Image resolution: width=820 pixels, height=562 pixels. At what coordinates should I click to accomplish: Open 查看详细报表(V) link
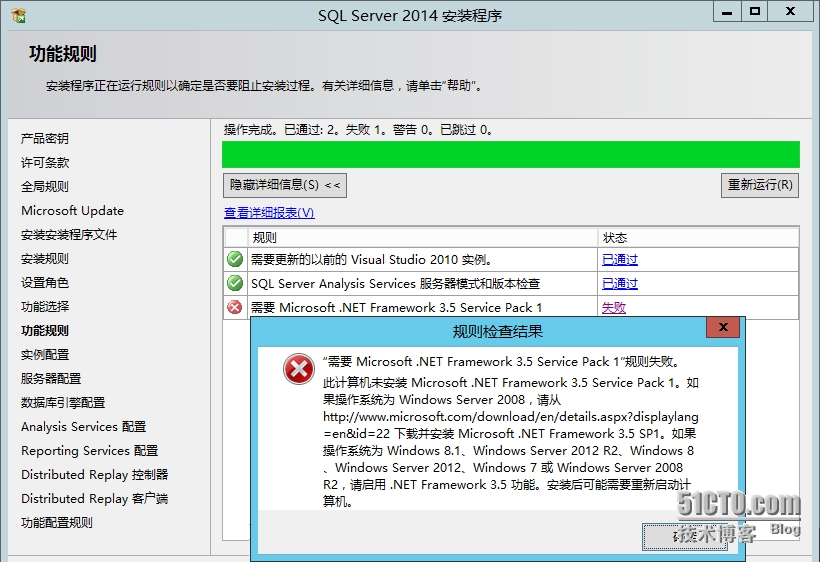(269, 212)
